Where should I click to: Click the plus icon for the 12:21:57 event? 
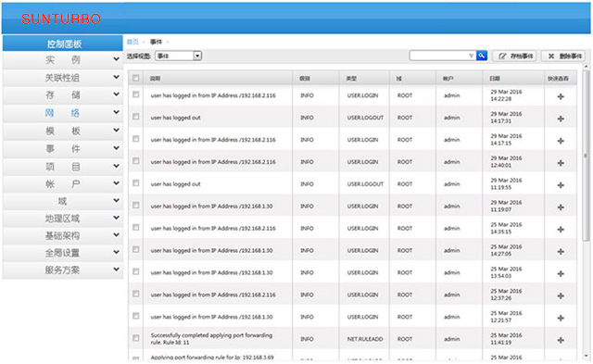click(561, 318)
